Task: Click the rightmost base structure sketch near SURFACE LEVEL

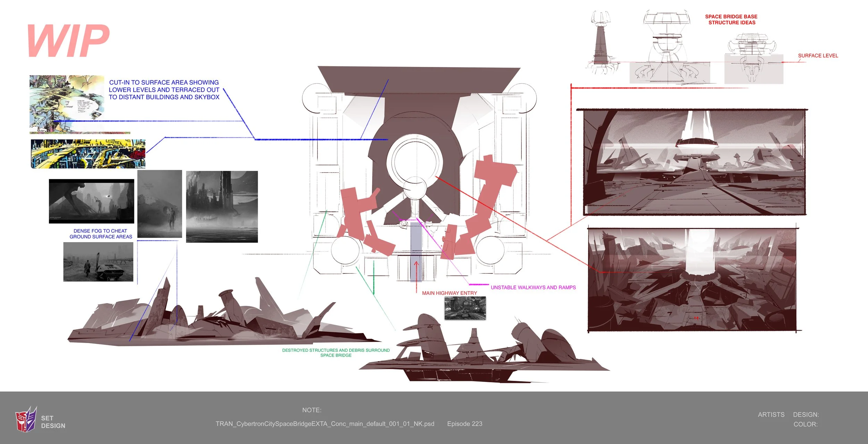Action: tap(753, 58)
